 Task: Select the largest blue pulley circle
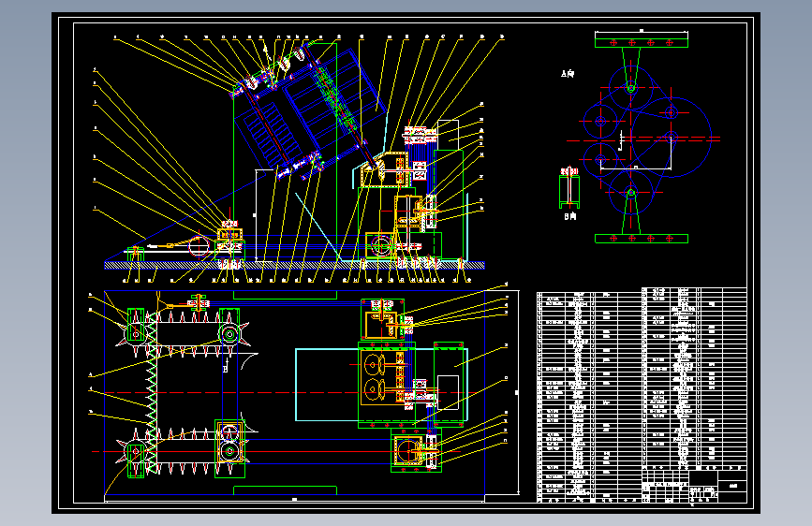672,138
